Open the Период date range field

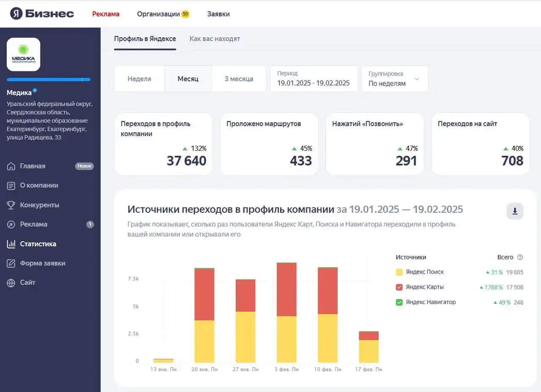[x=314, y=79]
